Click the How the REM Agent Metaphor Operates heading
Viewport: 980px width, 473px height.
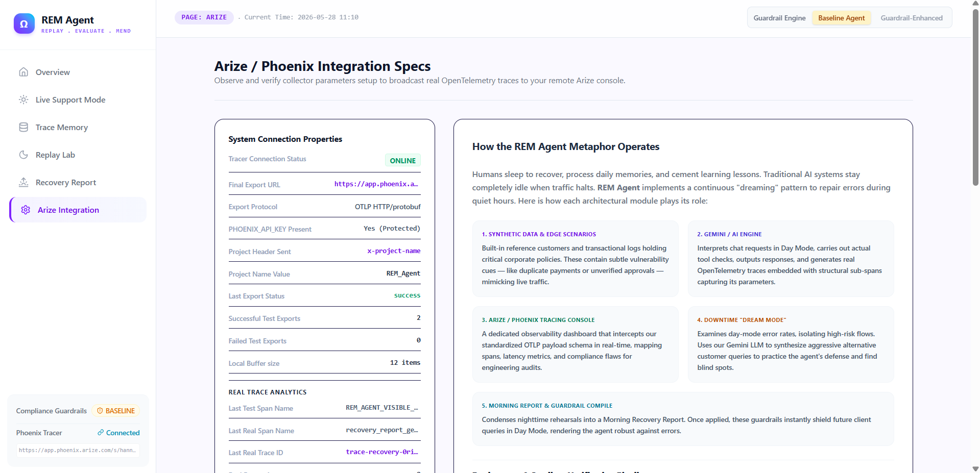coord(566,147)
